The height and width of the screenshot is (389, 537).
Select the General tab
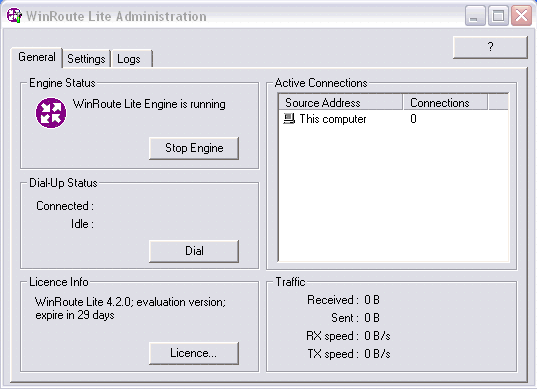37,57
